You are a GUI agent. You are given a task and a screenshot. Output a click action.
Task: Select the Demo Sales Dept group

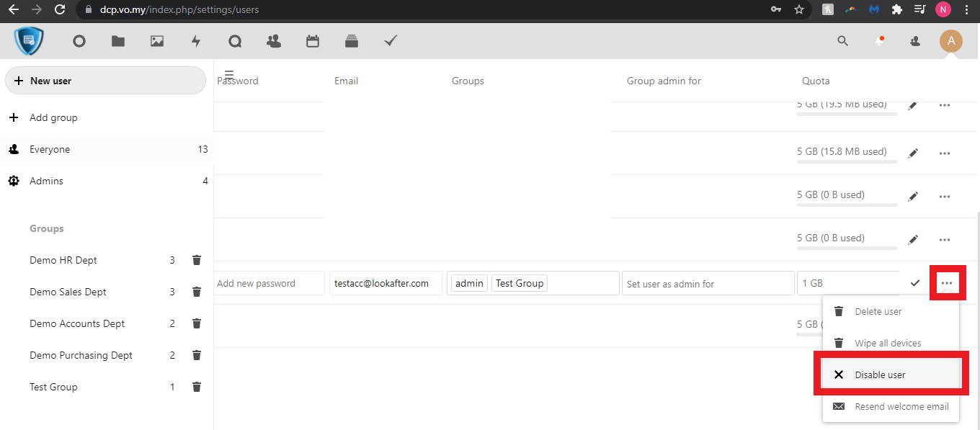(68, 292)
